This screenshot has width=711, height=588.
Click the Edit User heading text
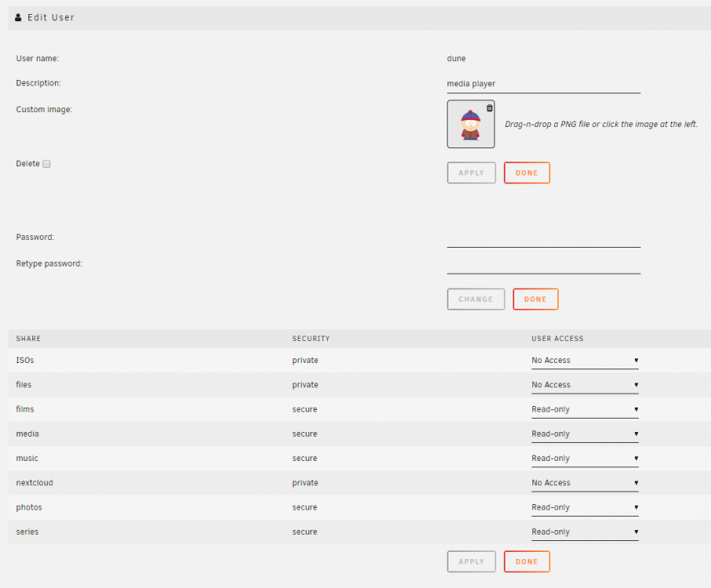51,17
